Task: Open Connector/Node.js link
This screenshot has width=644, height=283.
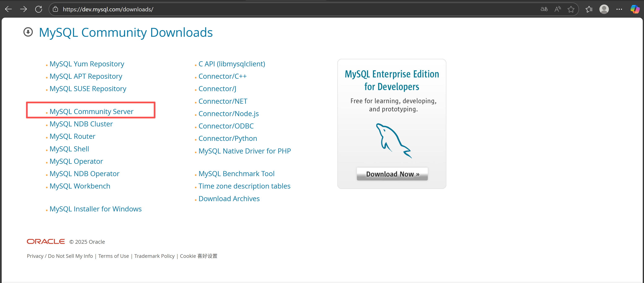Action: 228,114
